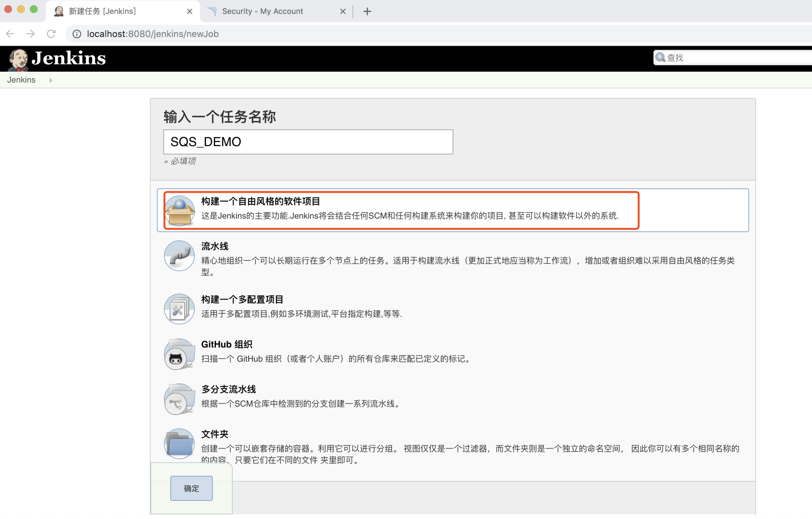This screenshot has height=519, width=812.
Task: Reload the page with the refresh button
Action: (x=51, y=34)
